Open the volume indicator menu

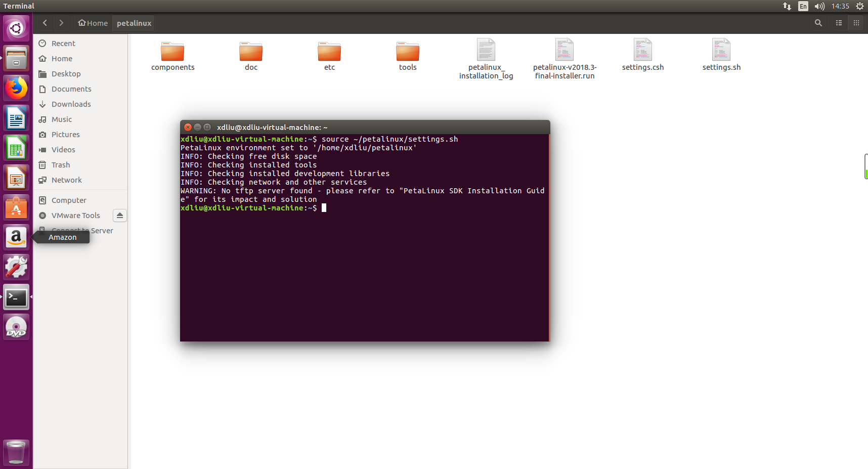(819, 6)
